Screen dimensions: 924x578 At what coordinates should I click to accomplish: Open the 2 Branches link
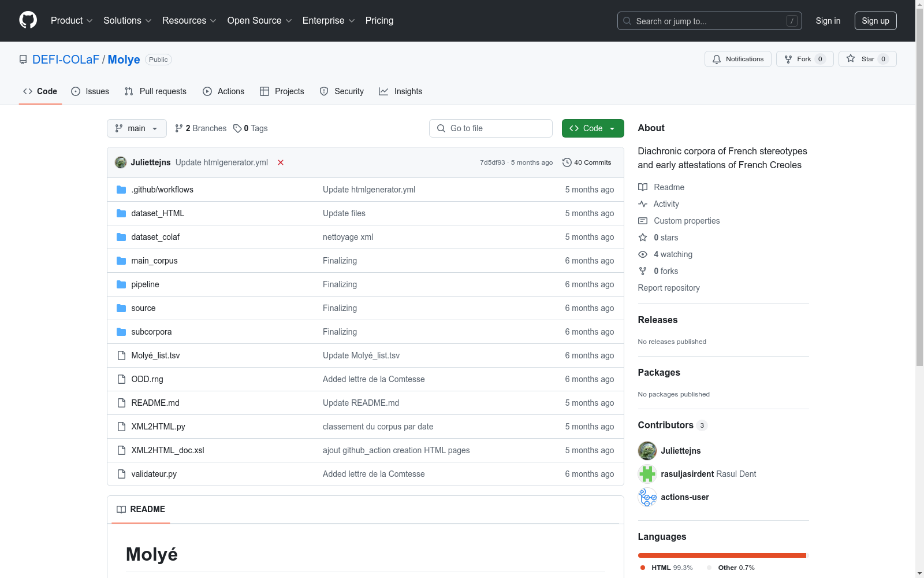pos(201,128)
